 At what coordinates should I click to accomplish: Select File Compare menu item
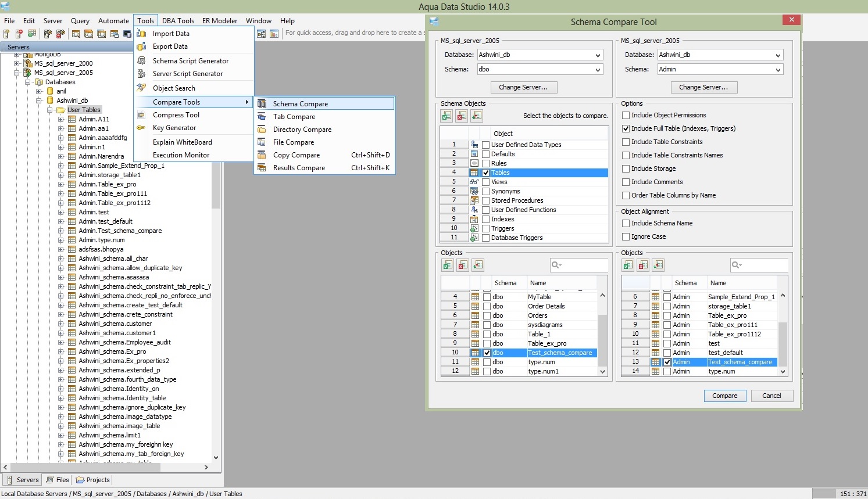(324, 142)
